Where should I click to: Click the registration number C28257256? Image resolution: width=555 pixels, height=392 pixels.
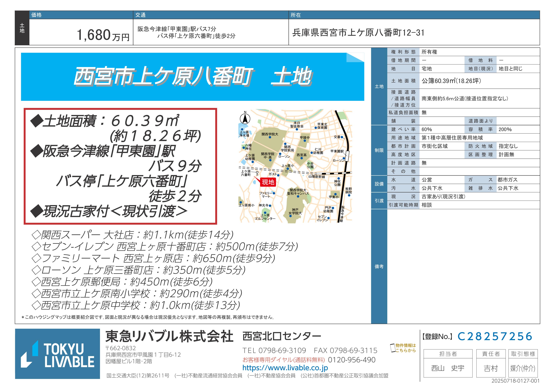click(495, 337)
